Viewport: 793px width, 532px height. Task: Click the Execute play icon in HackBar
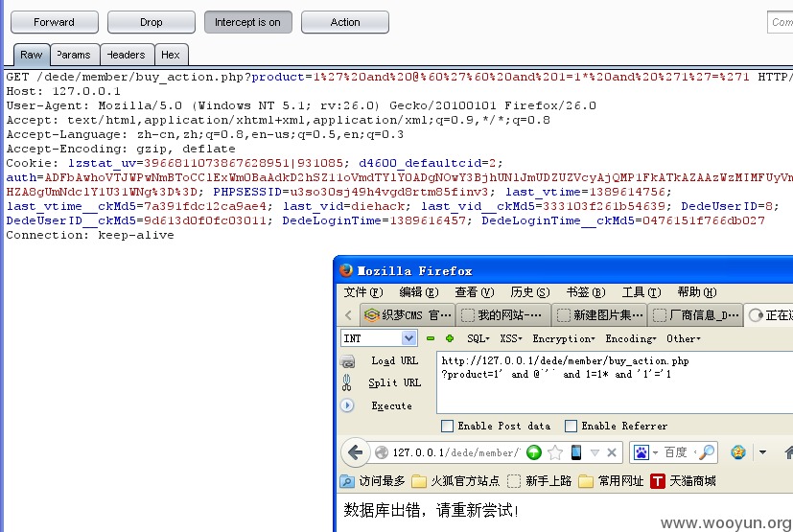pyautogui.click(x=347, y=405)
